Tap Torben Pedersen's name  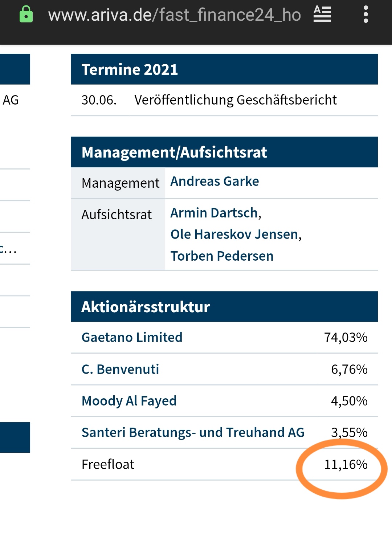[x=222, y=256]
